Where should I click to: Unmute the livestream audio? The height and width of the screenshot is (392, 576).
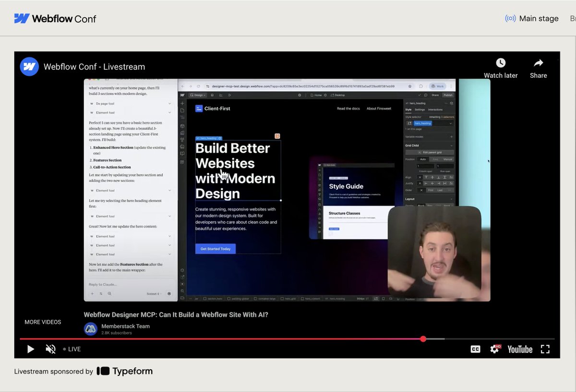coord(50,349)
